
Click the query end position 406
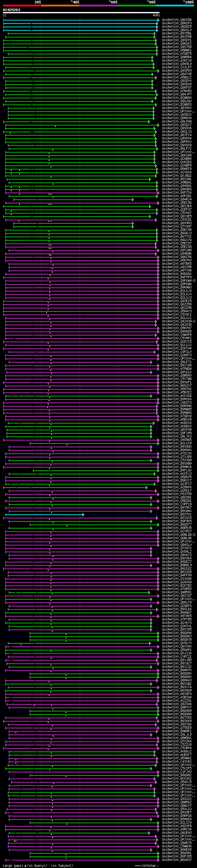[x=155, y=15]
